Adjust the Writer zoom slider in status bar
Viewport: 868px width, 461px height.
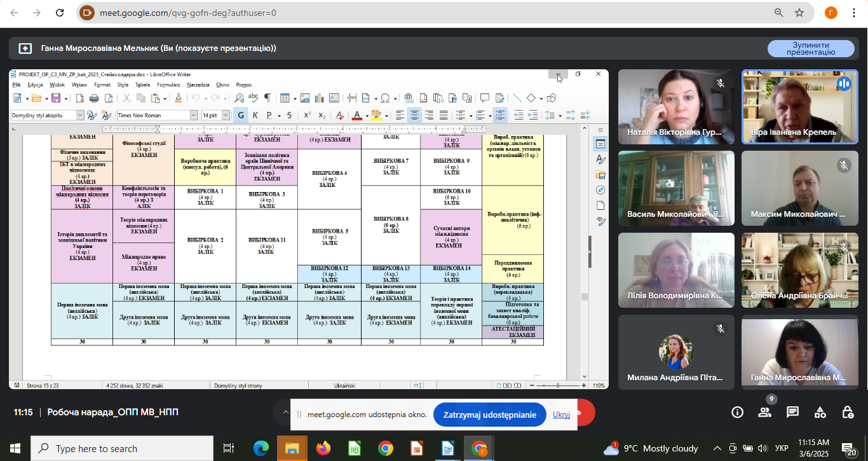(x=558, y=385)
